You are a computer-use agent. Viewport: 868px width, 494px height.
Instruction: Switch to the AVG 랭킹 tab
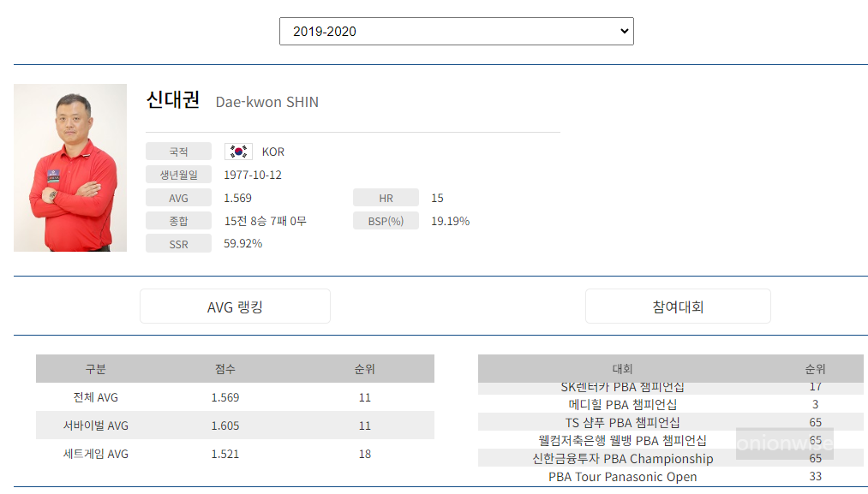[236, 306]
